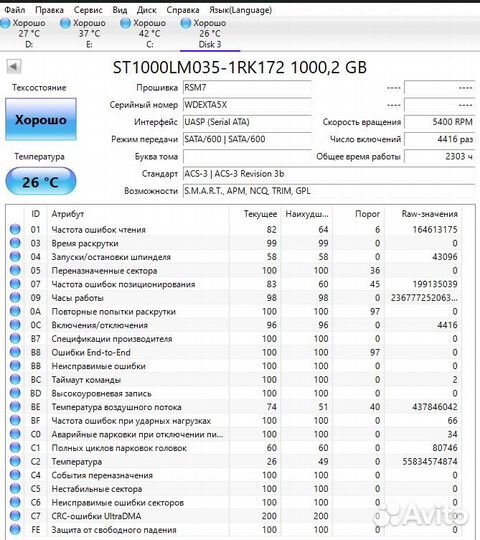480x540 pixels.
Task: Click status icon for attribute 05
Action: (x=15, y=270)
